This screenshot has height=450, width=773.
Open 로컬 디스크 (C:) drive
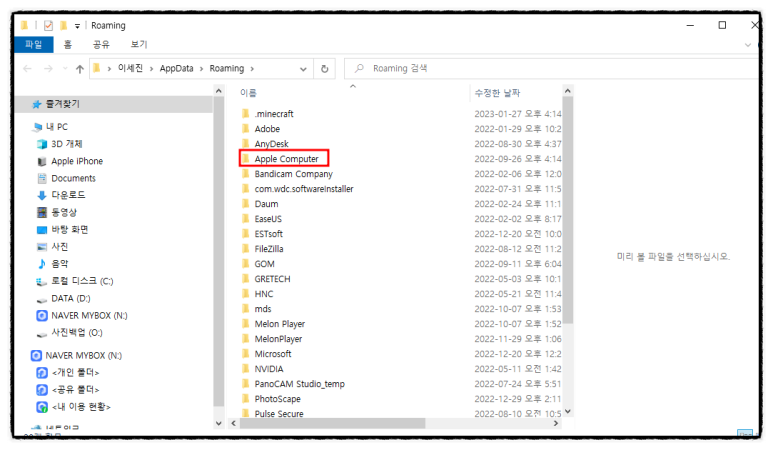(82, 281)
